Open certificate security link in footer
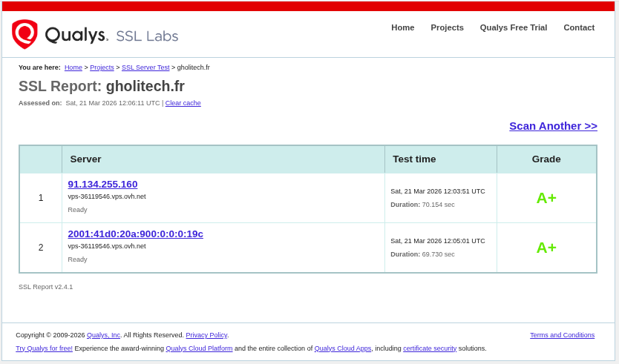This screenshot has width=619, height=364. coord(430,348)
